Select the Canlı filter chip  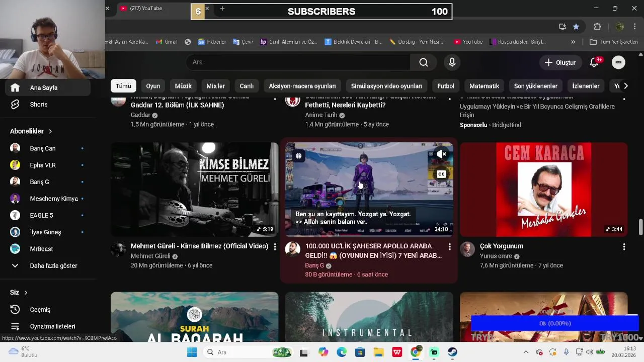(247, 86)
